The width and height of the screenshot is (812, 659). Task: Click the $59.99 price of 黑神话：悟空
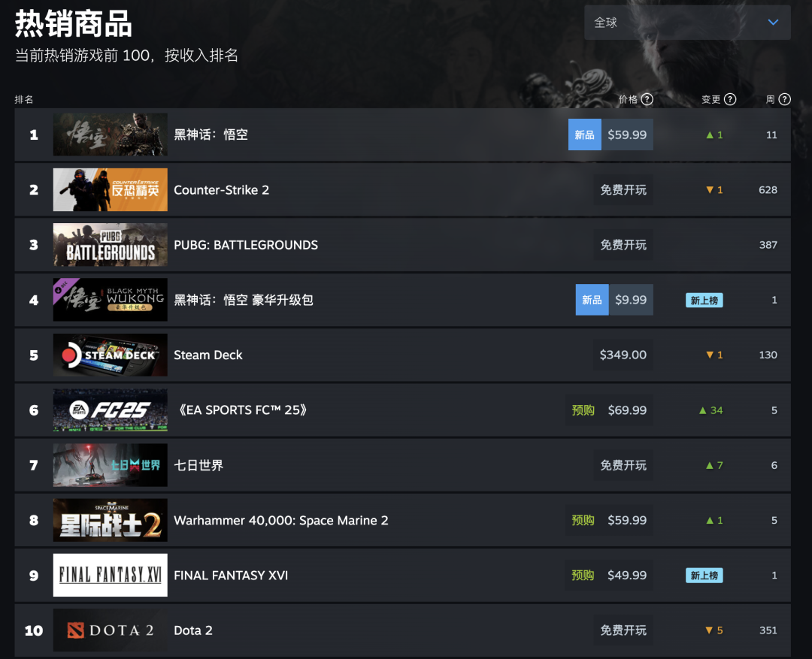click(627, 135)
